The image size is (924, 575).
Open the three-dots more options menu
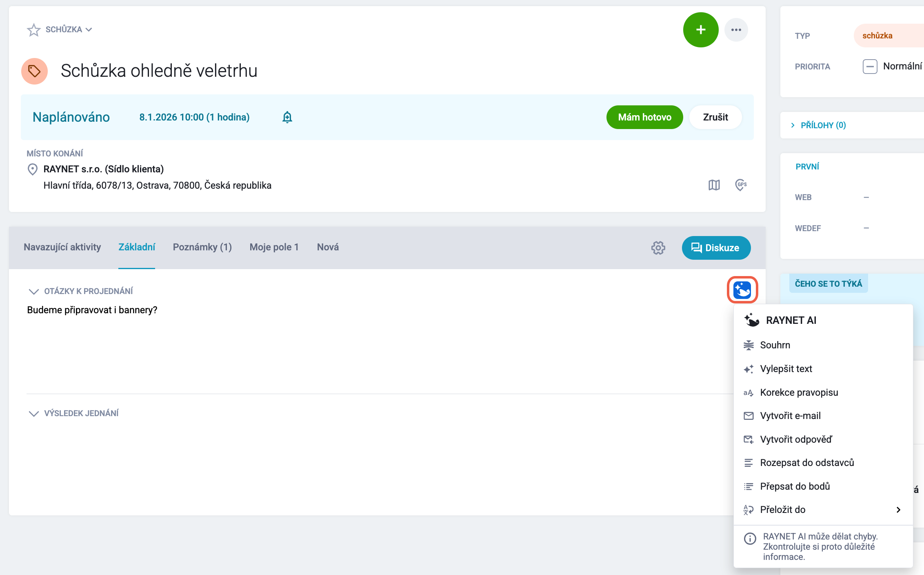tap(736, 29)
